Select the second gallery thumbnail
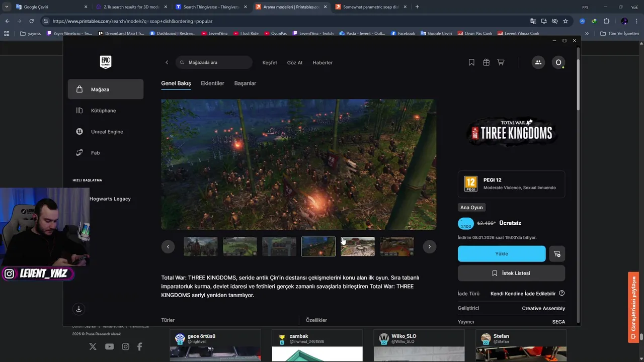This screenshot has height=362, width=644. (240, 246)
